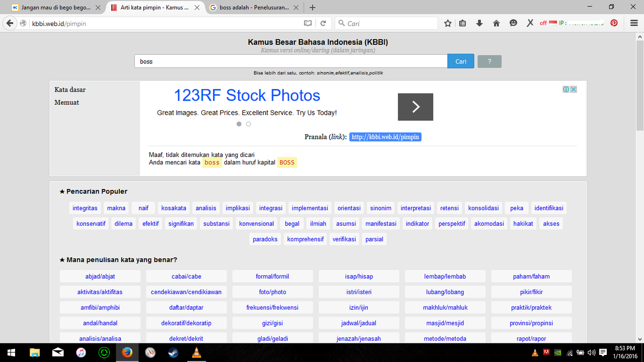
Task: Click the site identity globe icon
Action: click(23, 23)
